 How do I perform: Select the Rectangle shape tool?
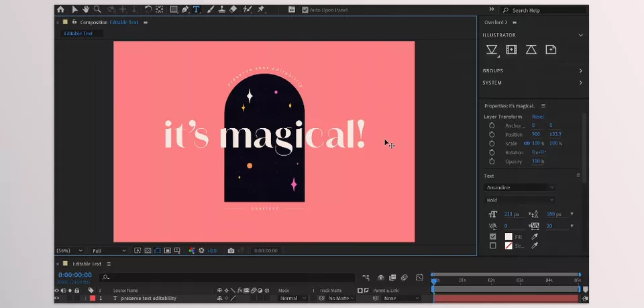[174, 9]
